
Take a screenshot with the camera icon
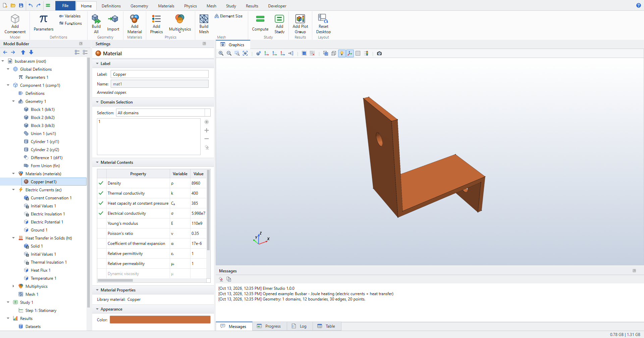[379, 53]
